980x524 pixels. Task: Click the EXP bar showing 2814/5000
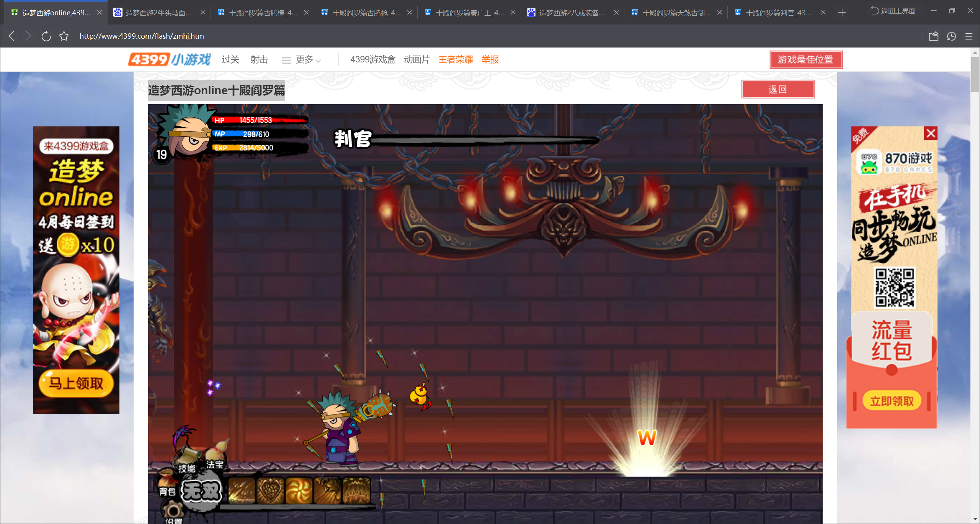tap(260, 148)
